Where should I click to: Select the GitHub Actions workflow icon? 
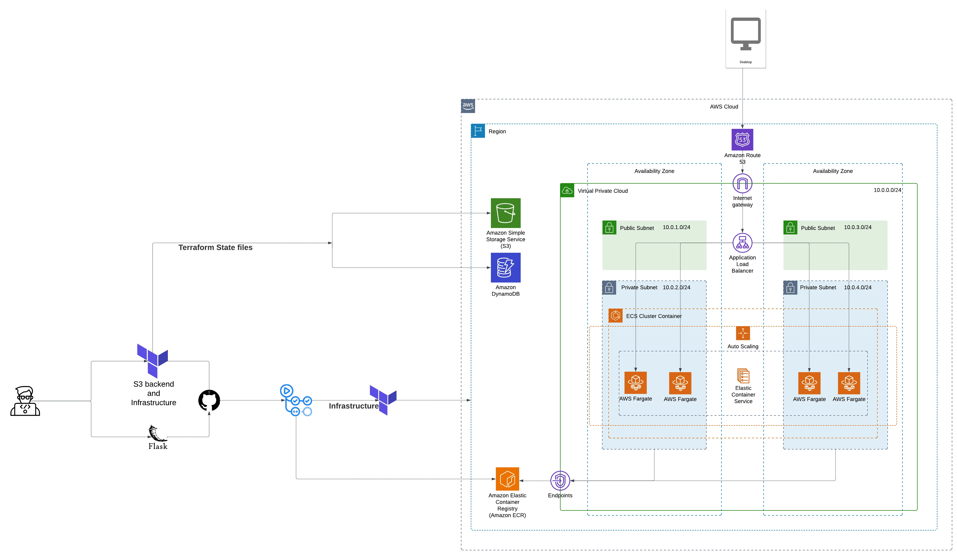point(296,400)
